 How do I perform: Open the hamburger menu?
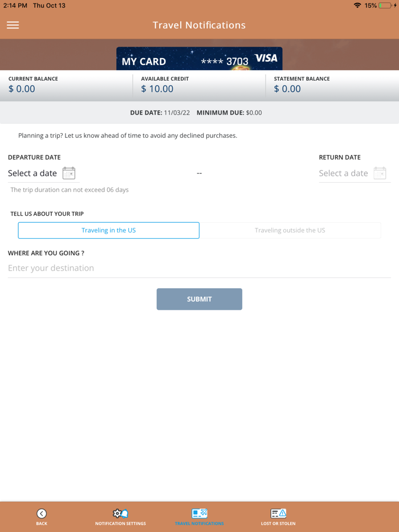point(13,25)
